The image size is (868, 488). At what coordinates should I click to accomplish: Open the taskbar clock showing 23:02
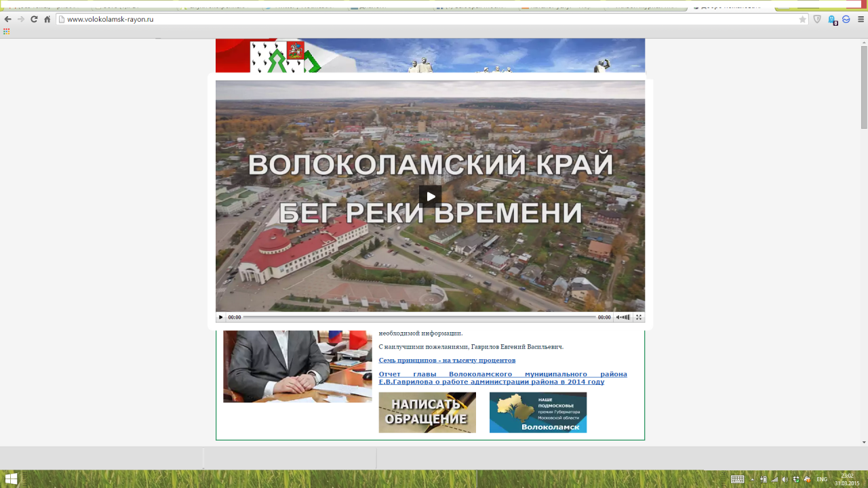847,479
